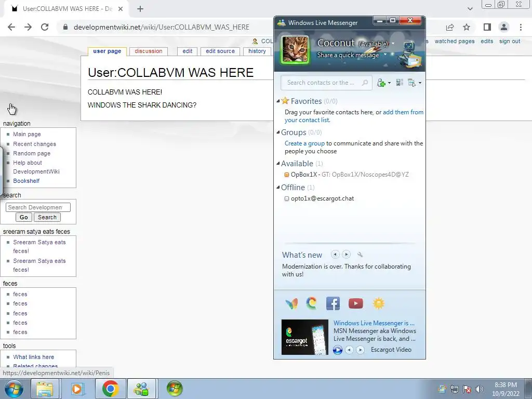Play the Escargot Video

point(337,350)
